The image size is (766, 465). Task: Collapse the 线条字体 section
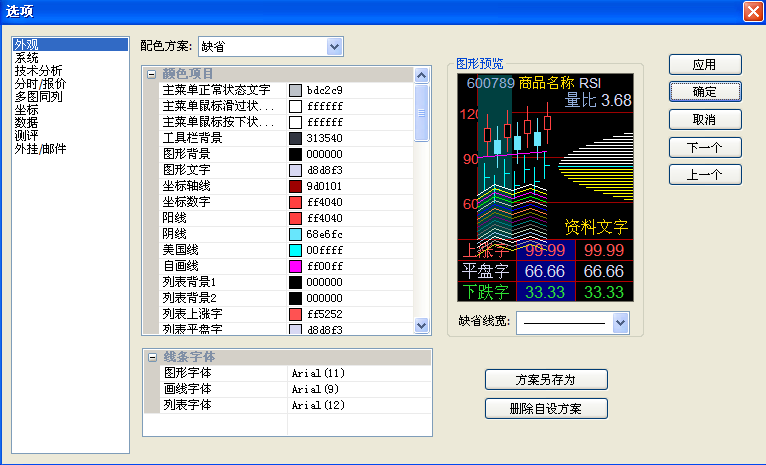point(152,358)
